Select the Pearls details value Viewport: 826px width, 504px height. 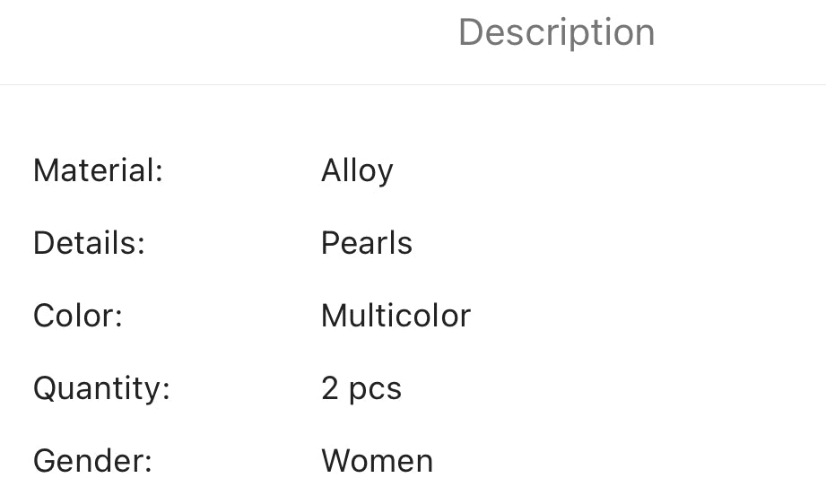[367, 243]
